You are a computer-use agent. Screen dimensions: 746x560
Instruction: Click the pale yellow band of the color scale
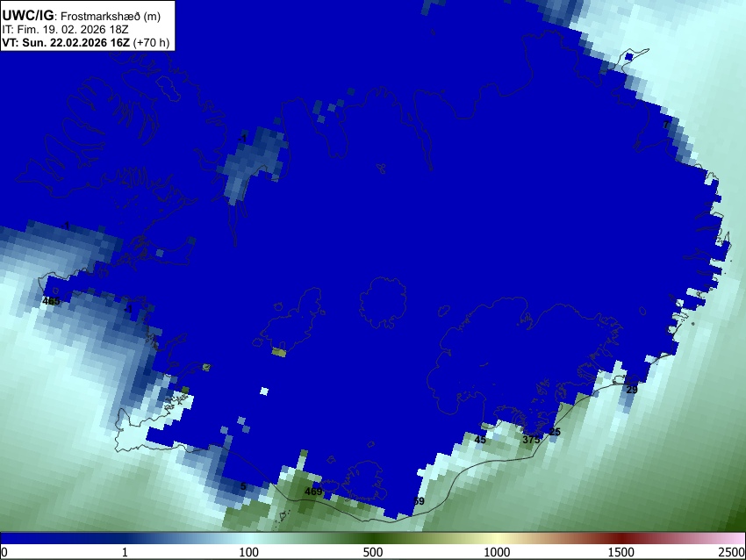pyautogui.click(x=497, y=538)
